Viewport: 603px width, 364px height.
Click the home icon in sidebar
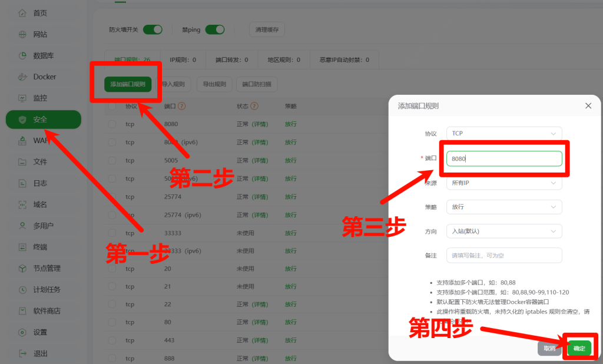click(x=22, y=13)
